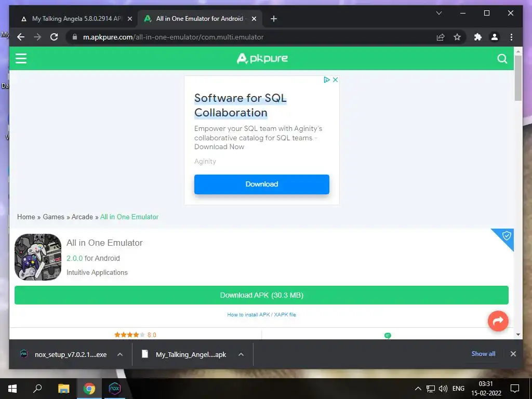Close the All in One Emulator tab
This screenshot has height=399, width=532.
coord(254,19)
